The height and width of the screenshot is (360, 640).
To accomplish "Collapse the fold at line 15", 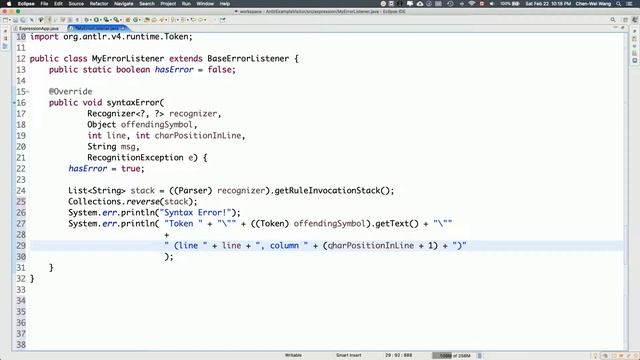I will tap(27, 92).
